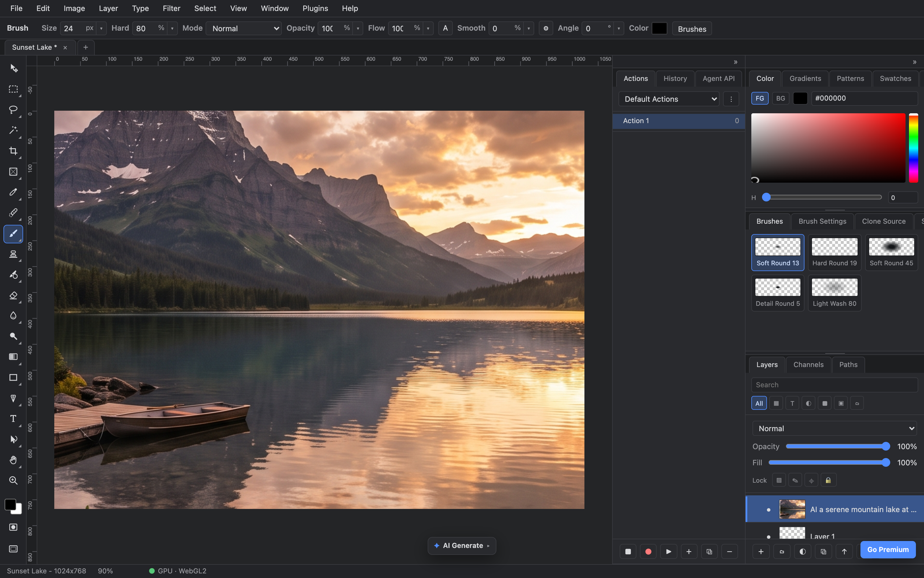Open the Hardness value dropdown arrow
924x578 pixels.
(172, 28)
